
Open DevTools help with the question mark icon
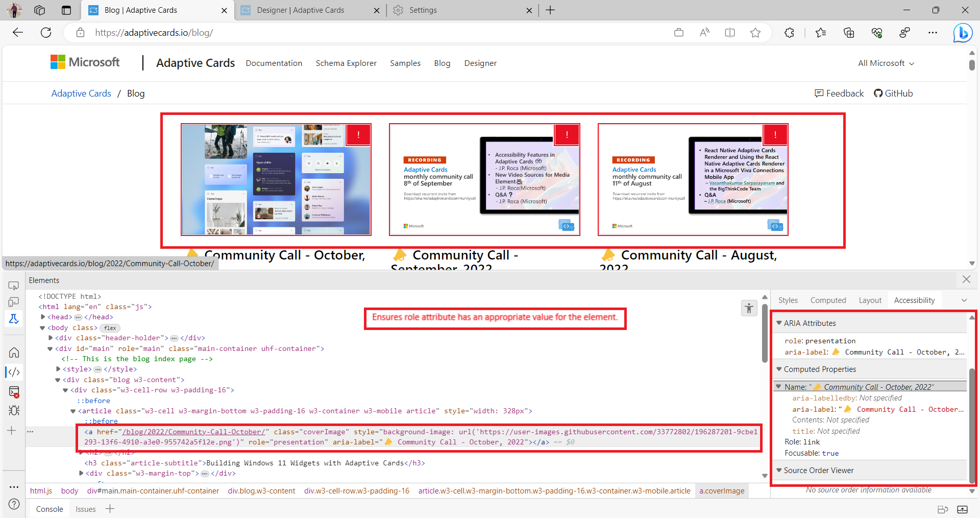[x=14, y=504]
